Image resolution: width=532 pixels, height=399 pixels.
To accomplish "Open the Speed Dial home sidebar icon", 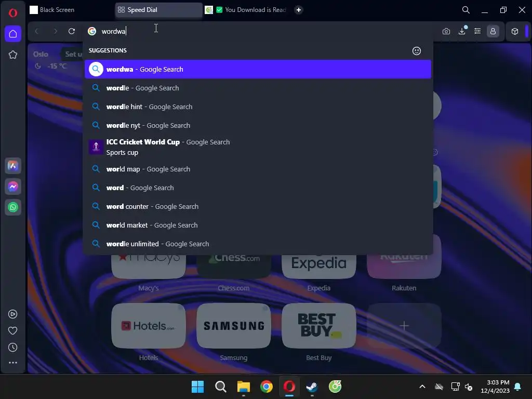I will pyautogui.click(x=13, y=34).
